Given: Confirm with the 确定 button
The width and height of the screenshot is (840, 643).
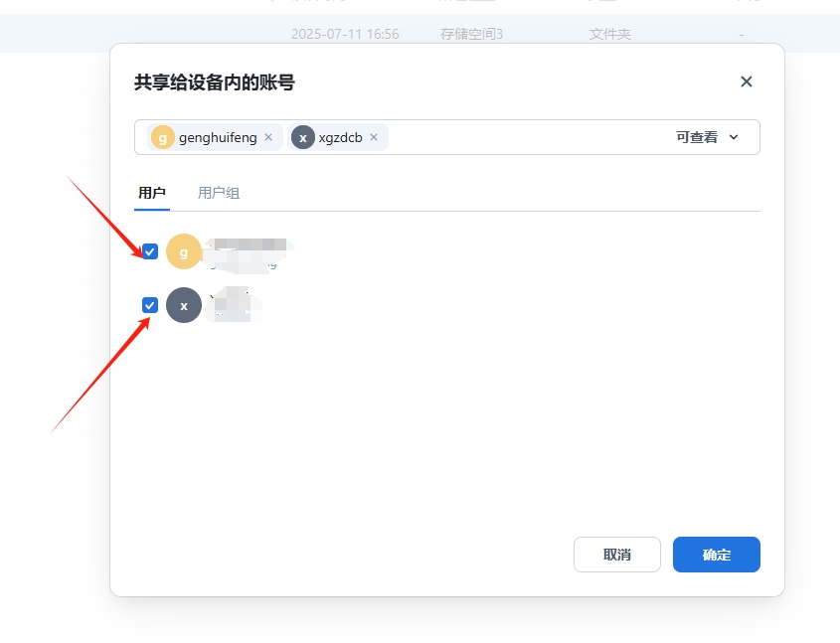Looking at the screenshot, I should pyautogui.click(x=717, y=555).
